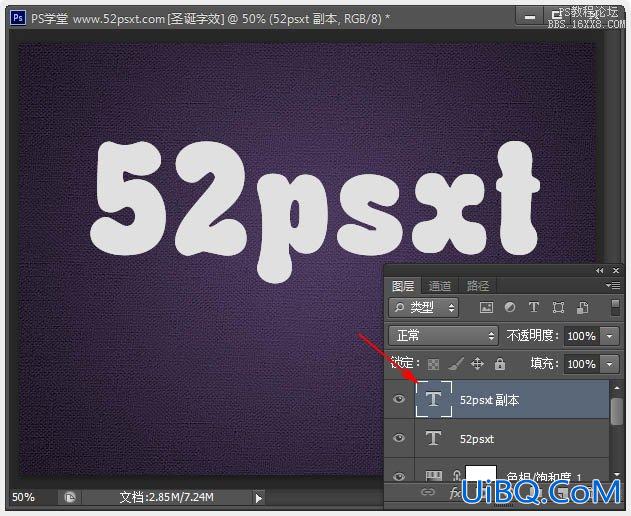Lock image pixels with brush icon
Image resolution: width=631 pixels, height=516 pixels.
tap(456, 364)
